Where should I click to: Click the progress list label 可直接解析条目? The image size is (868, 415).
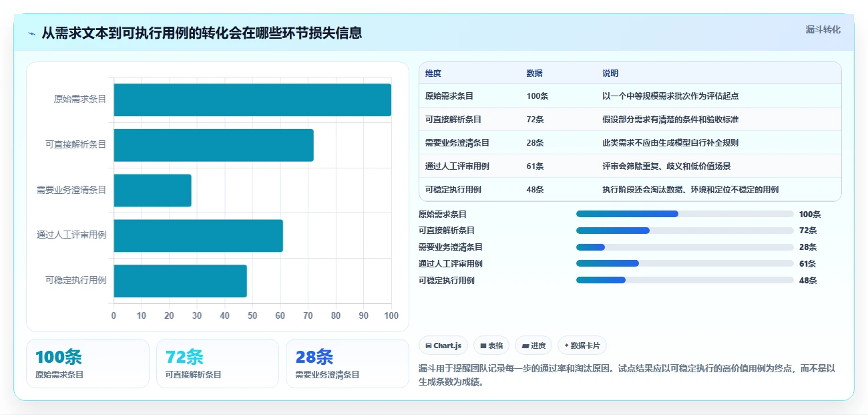tap(447, 231)
